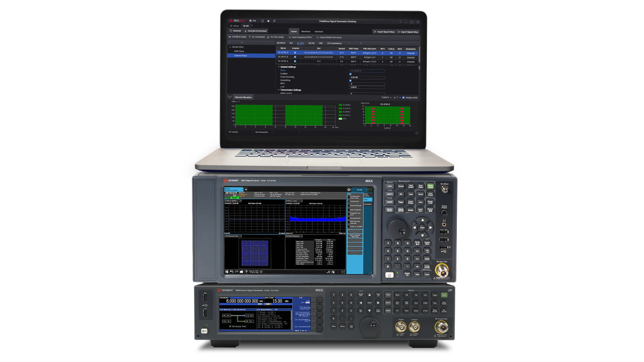This screenshot has width=644, height=362.
Task: Open the LTE Coexistence tab
Action: pyautogui.click(x=334, y=43)
